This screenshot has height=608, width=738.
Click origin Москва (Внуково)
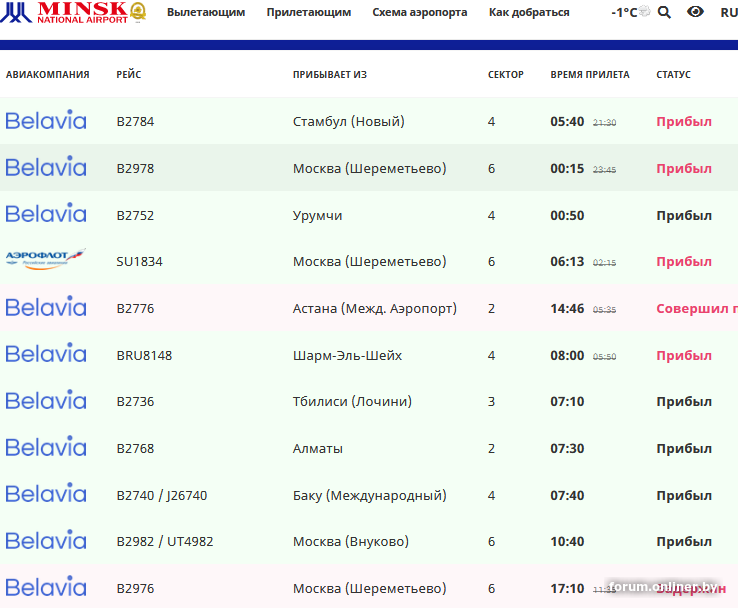tap(351, 542)
